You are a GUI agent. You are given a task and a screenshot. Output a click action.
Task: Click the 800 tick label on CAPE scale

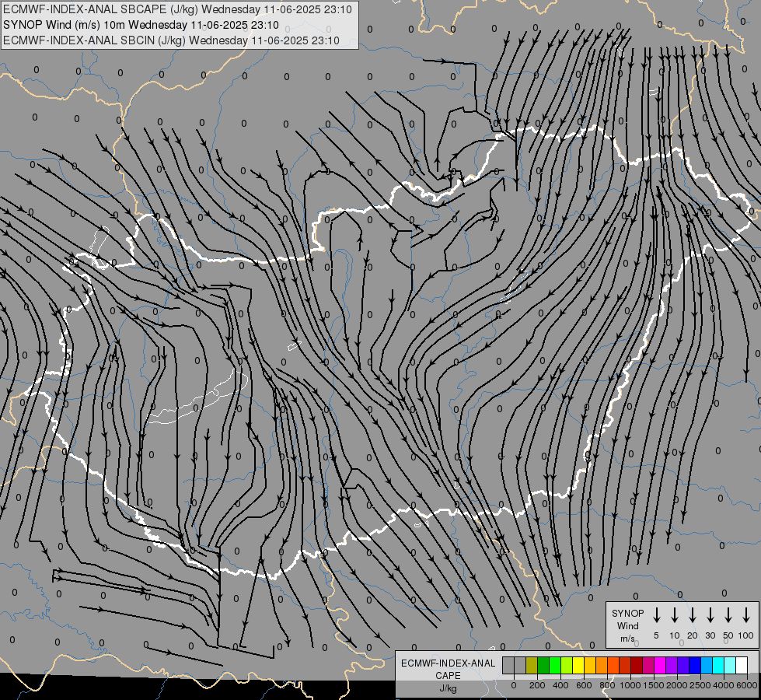click(607, 685)
